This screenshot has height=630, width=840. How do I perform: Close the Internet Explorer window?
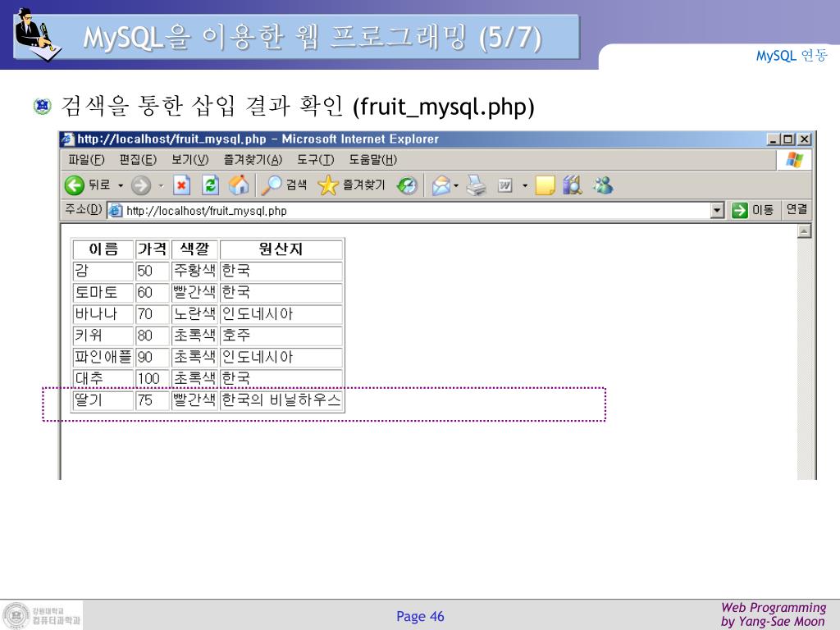pos(804,139)
